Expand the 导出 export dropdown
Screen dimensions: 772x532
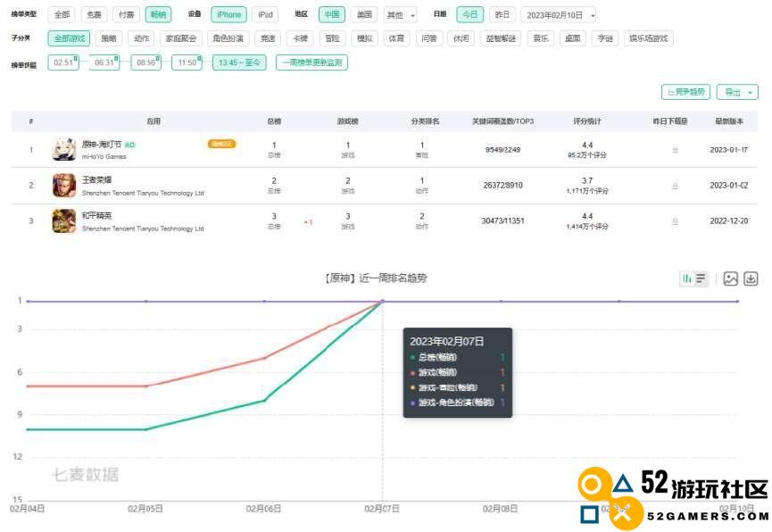737,92
